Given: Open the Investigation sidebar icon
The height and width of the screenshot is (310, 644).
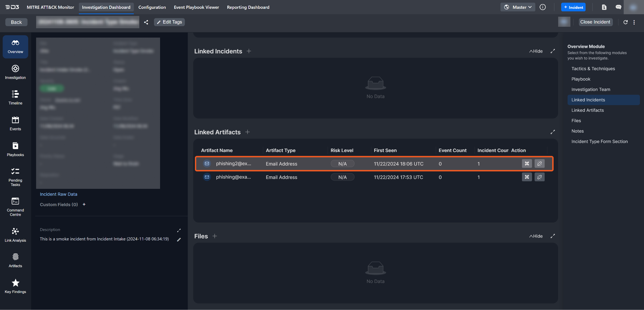Looking at the screenshot, I should pyautogui.click(x=15, y=72).
